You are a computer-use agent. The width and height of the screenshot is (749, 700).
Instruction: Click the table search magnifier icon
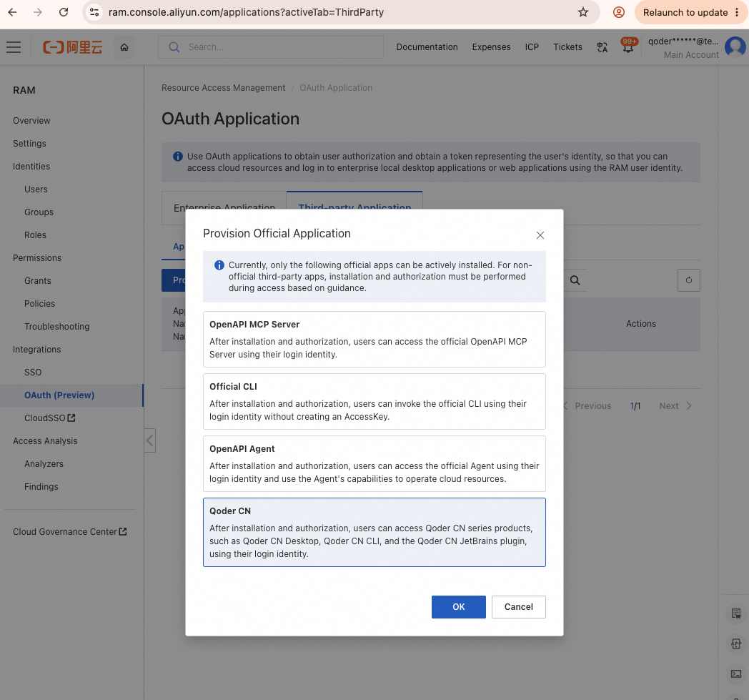575,280
